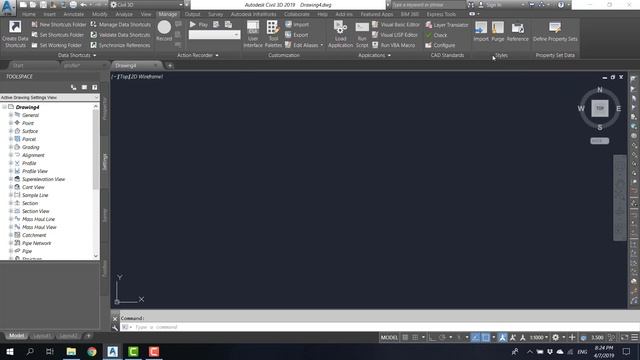This screenshot has height=360, width=640.
Task: Open the User Interface customization tool
Action: coord(253,34)
